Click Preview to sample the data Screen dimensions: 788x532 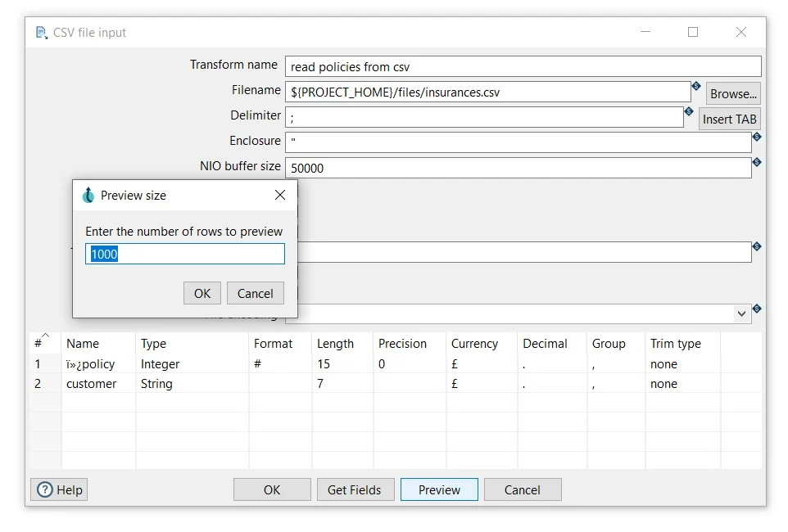[x=439, y=489]
